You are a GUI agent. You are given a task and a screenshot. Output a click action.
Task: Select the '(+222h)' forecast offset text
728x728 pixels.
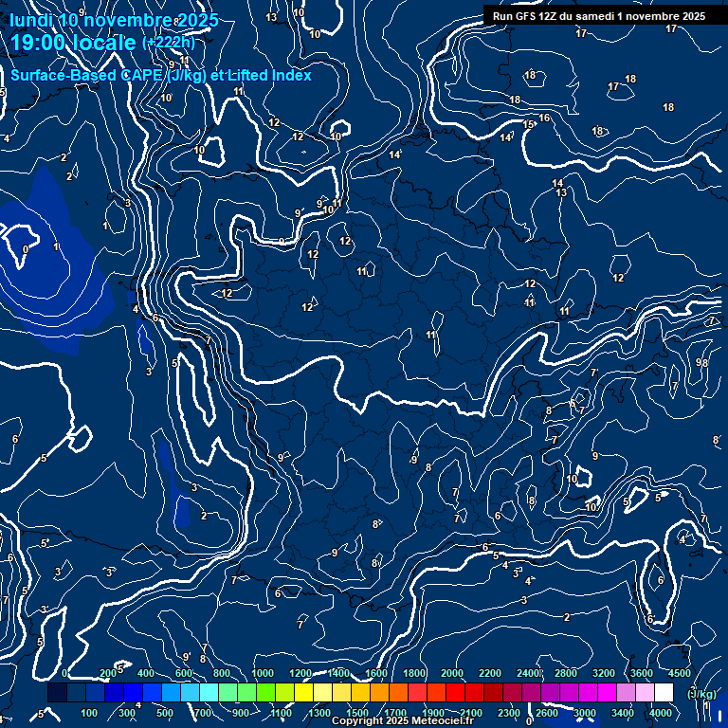tap(168, 43)
